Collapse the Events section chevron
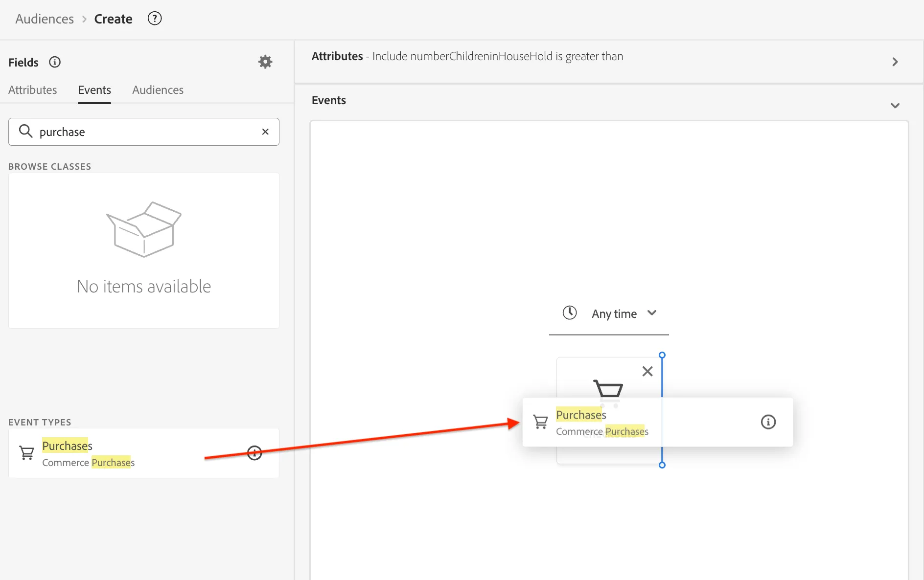 [895, 106]
